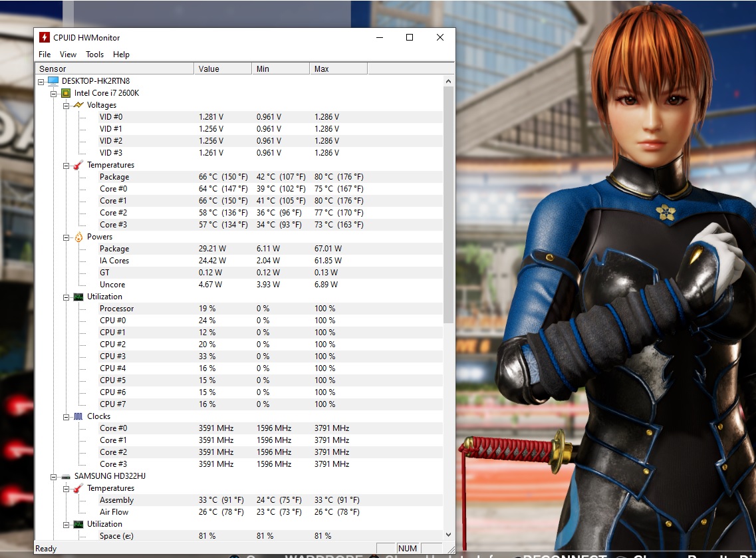
Task: Open the View menu
Action: [x=68, y=55]
